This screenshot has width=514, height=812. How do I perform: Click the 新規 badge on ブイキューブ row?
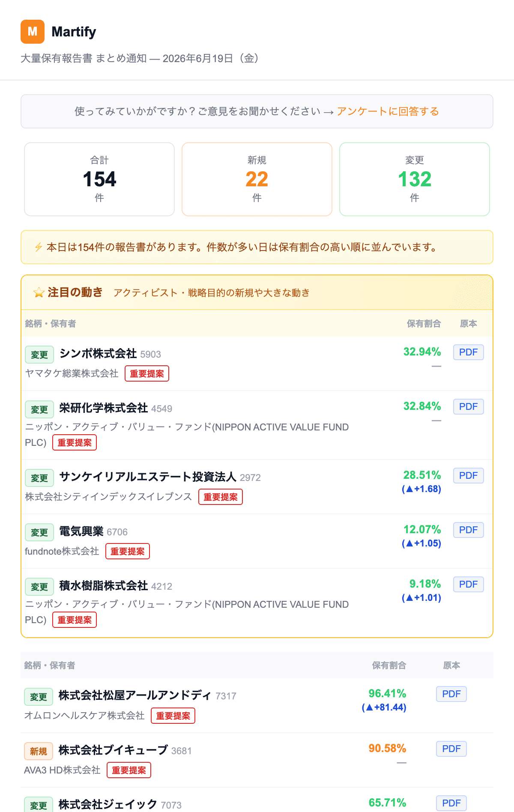coord(39,751)
